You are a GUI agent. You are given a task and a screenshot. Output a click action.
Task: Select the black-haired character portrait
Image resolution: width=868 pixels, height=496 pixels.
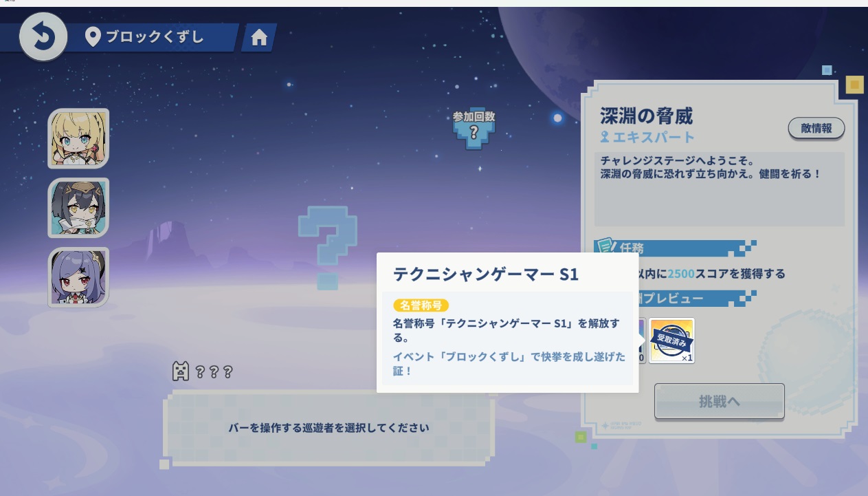click(x=78, y=208)
